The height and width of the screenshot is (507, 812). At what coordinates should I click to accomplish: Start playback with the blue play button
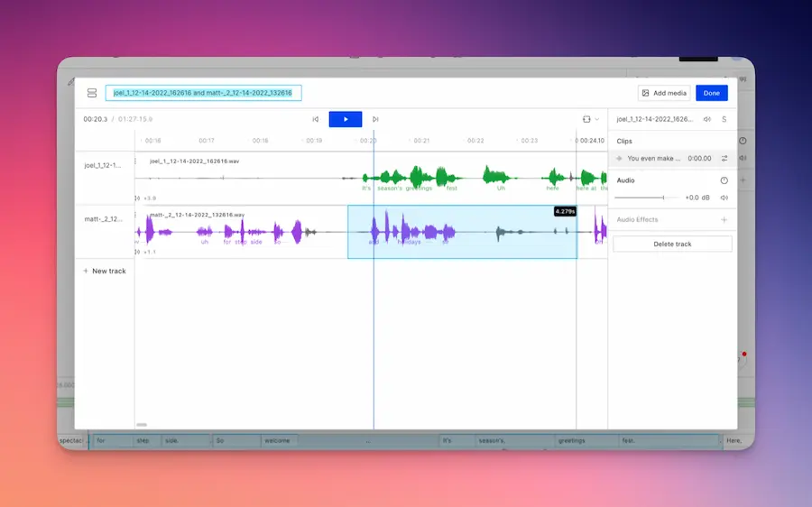pos(346,119)
